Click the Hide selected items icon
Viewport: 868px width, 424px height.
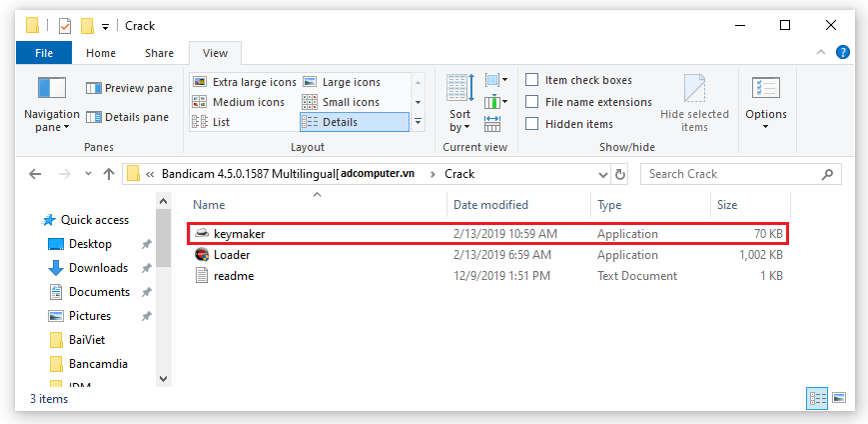tap(694, 103)
